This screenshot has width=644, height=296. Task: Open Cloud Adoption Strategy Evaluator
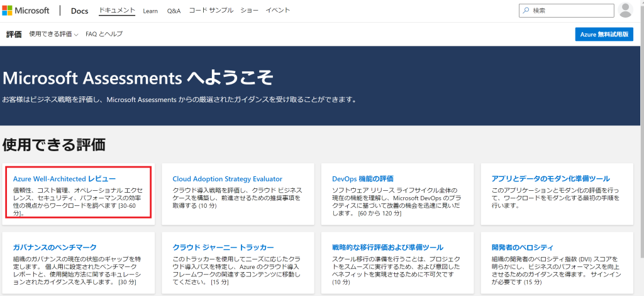point(227,179)
